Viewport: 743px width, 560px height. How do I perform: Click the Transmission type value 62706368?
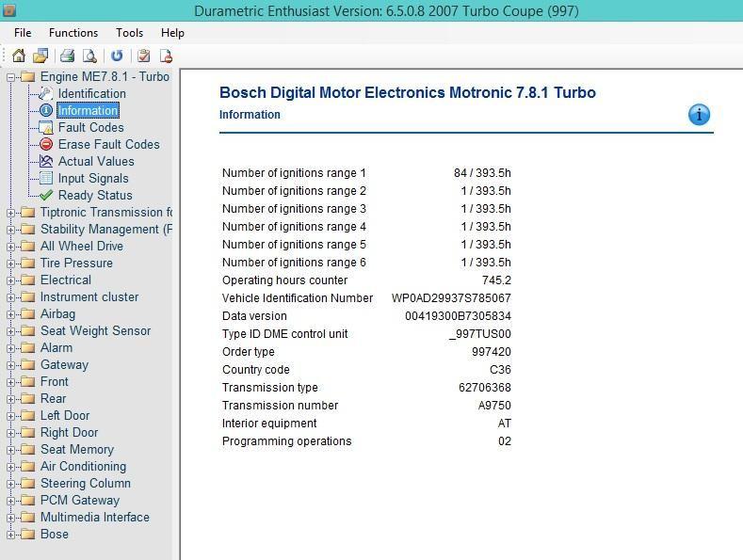485,388
